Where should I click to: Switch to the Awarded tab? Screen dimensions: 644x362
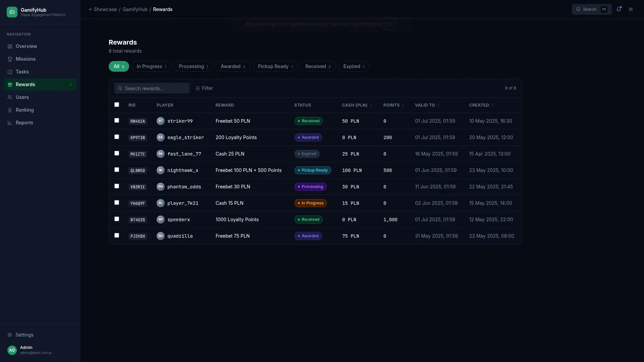click(x=233, y=66)
